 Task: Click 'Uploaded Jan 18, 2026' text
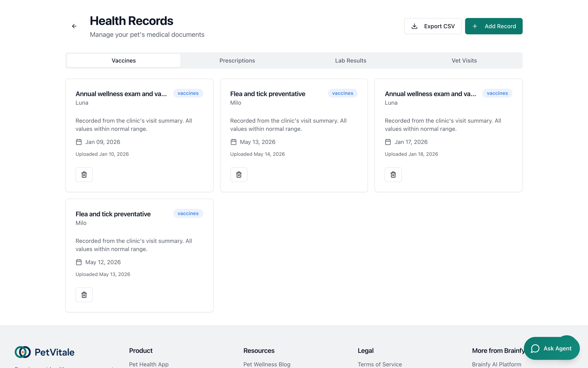point(411,154)
